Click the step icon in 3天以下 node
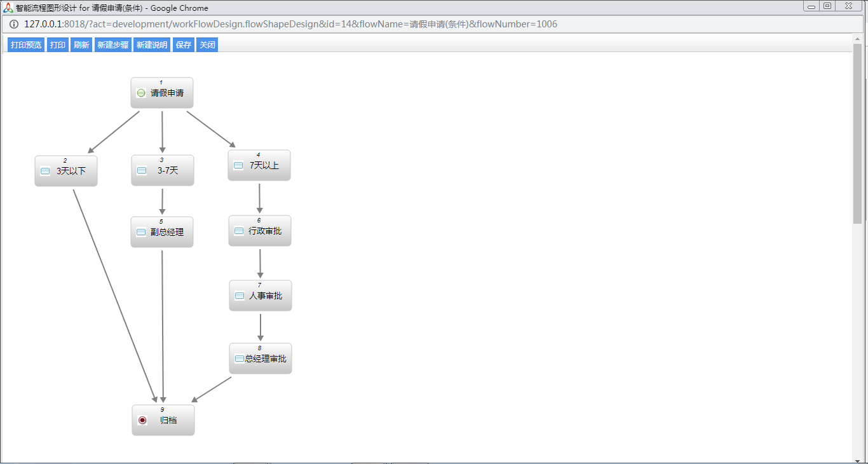This screenshot has width=868, height=464. [x=45, y=171]
